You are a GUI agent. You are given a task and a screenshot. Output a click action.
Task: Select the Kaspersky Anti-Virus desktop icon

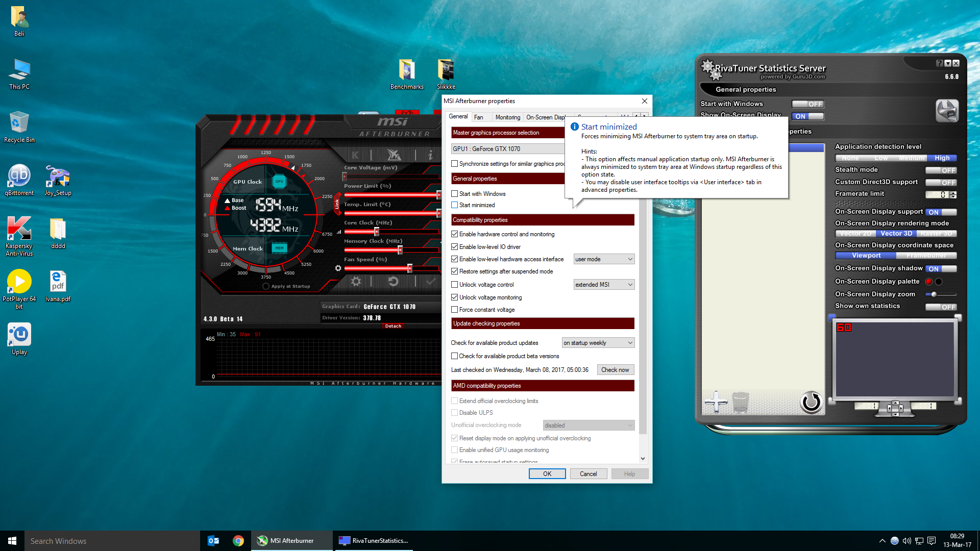19,235
